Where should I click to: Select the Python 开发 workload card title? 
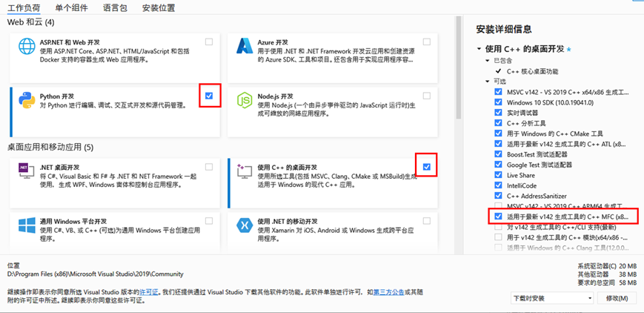[x=57, y=96]
